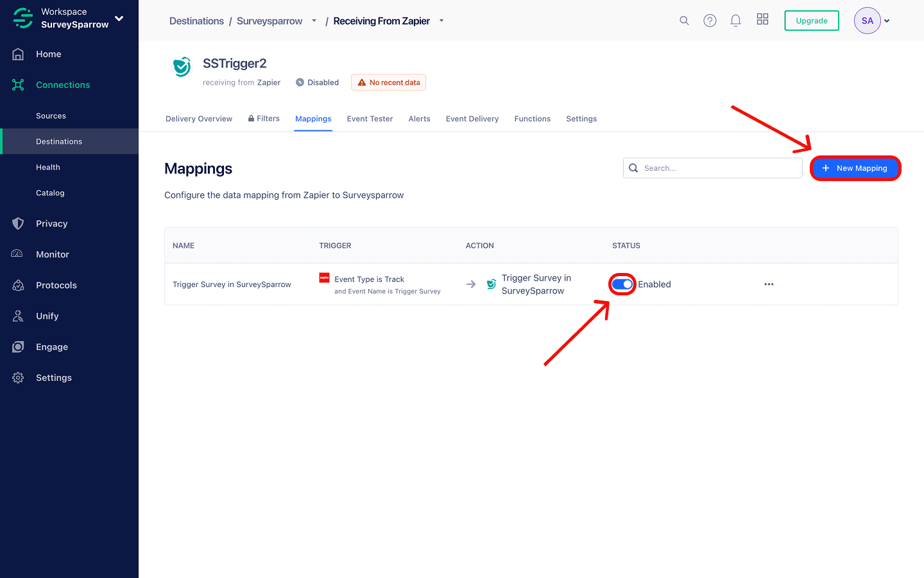Screen dimensions: 924x578
Task: Click the Trigger Survey in SurveySparrow mapping name
Action: point(232,285)
